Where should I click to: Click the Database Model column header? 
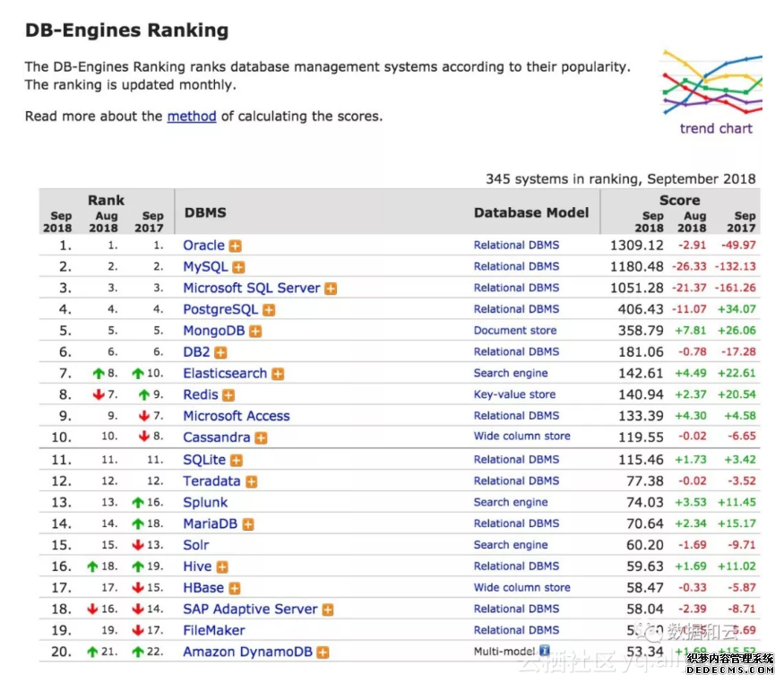click(531, 212)
